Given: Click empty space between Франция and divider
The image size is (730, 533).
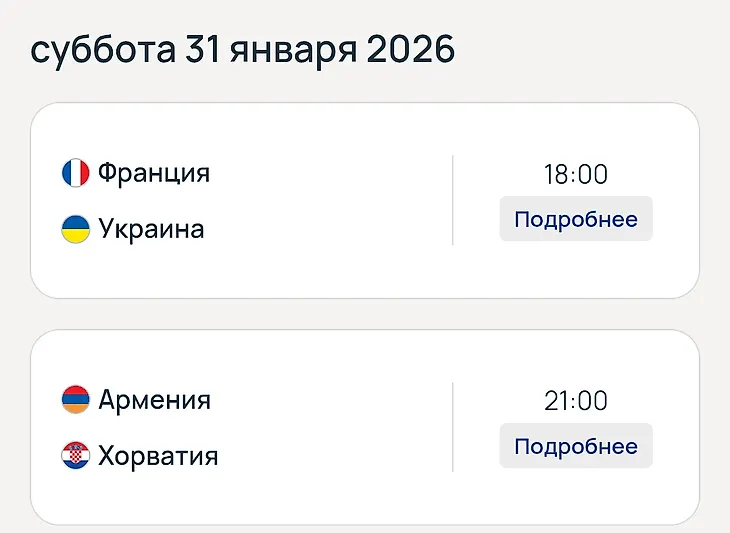Looking at the screenshot, I should pos(331,173).
